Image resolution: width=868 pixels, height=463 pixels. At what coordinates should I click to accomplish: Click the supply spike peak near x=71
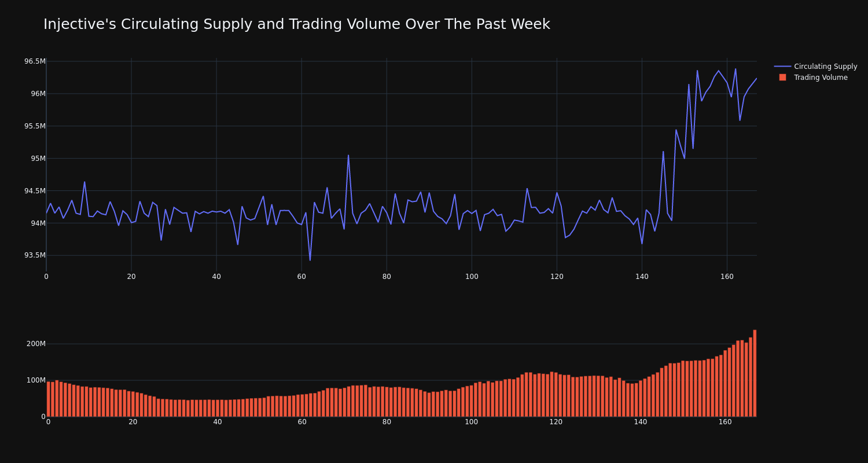point(348,155)
